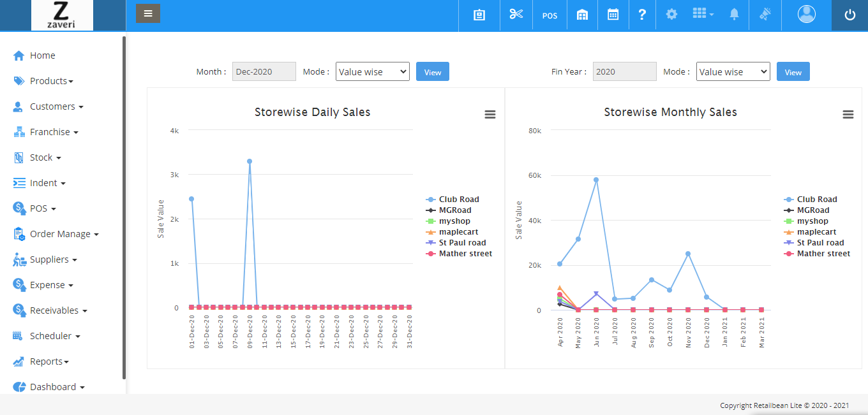Open the calendar icon in header
Image resolution: width=868 pixels, height=415 pixels.
(x=613, y=15)
